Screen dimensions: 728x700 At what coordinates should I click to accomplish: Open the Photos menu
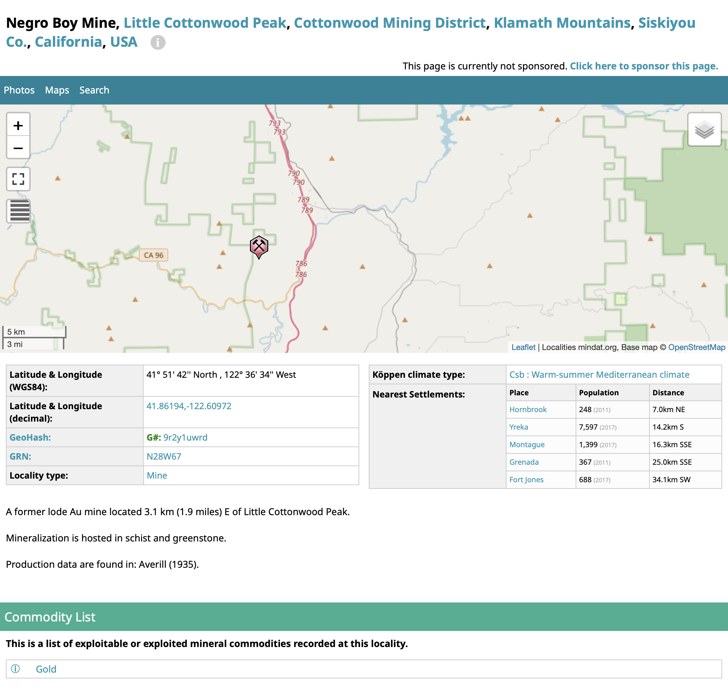coord(19,90)
